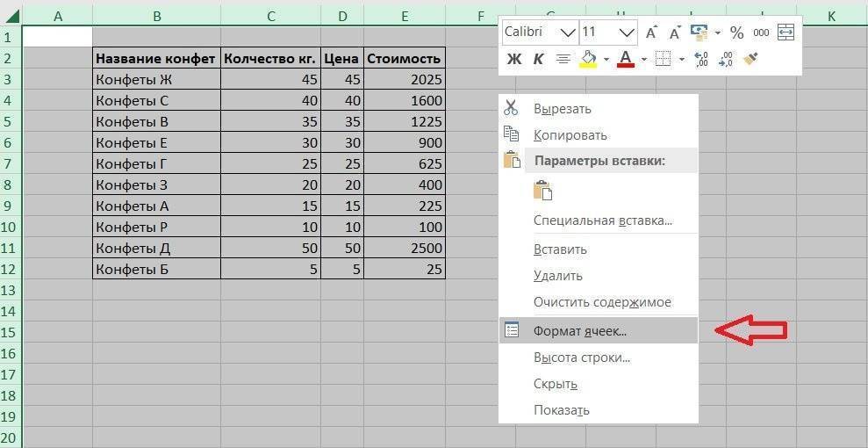
Task: Click the paste option clipboard icon
Action: tap(543, 190)
